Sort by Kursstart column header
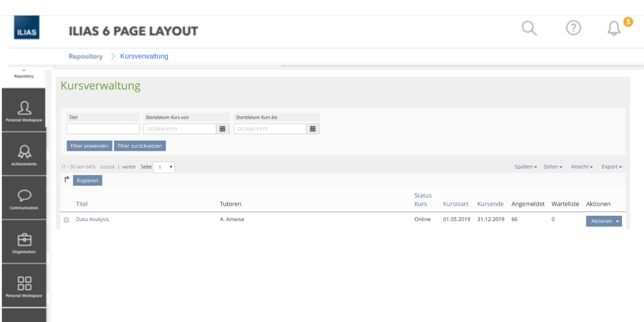644x322 pixels. [x=456, y=204]
